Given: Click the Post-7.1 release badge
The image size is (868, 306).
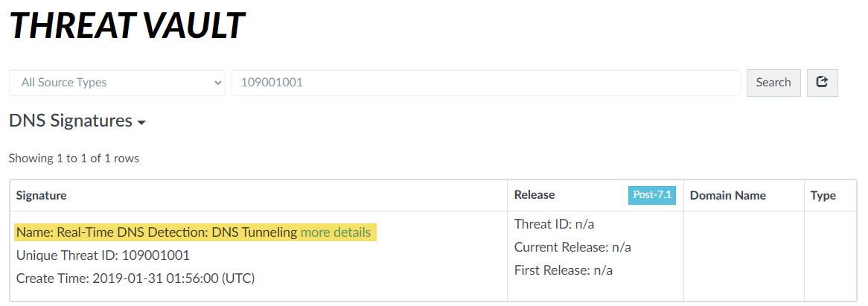Looking at the screenshot, I should [x=652, y=195].
